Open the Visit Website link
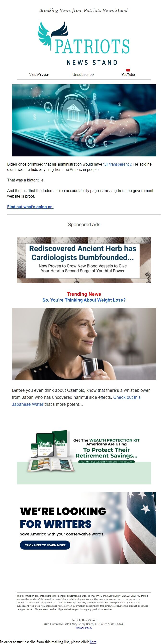The image size is (168, 644). 39,74
